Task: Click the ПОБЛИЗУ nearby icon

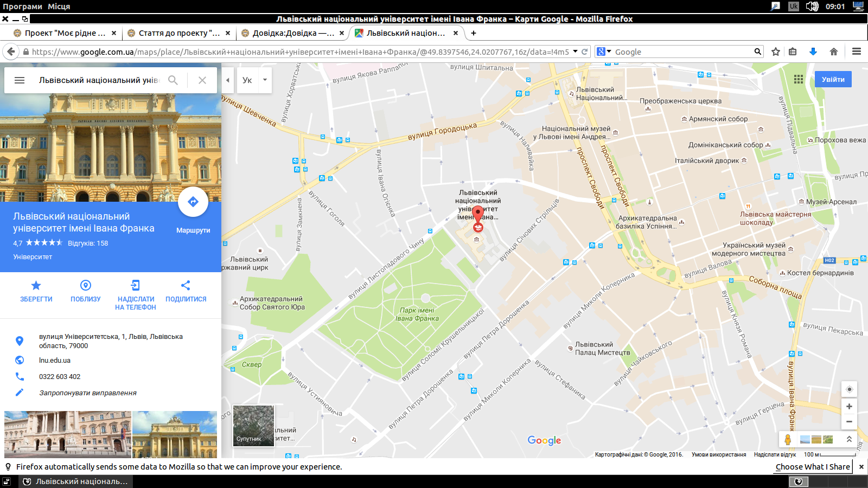Action: pos(86,286)
